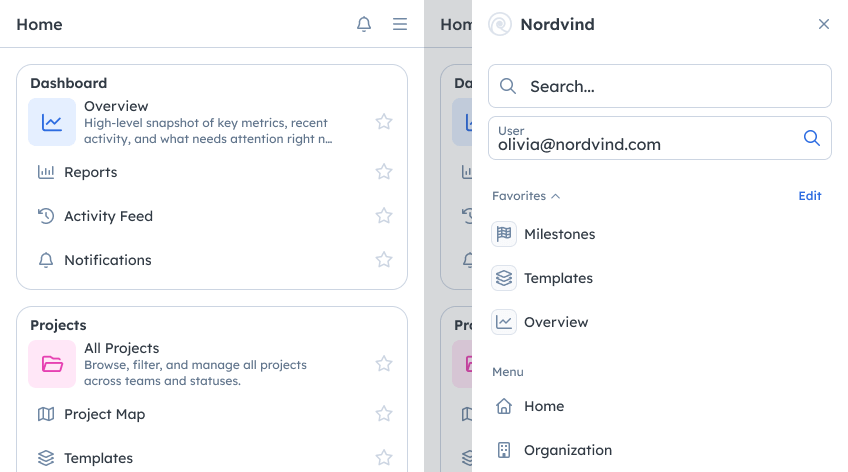Image resolution: width=848 pixels, height=472 pixels.
Task: Star the Overview item as favorite
Action: 384,122
